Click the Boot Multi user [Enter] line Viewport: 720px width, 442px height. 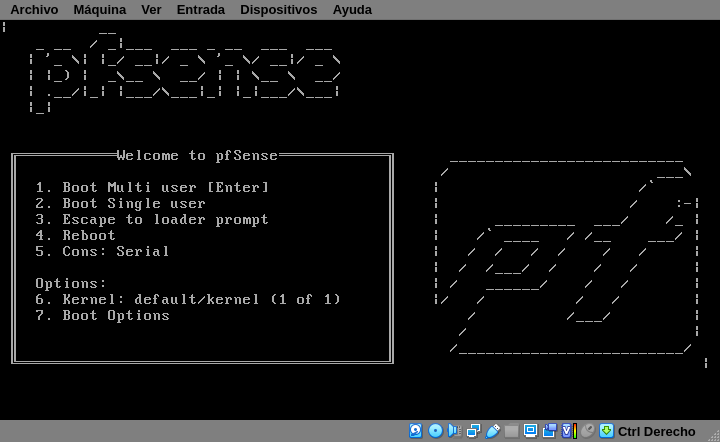[152, 187]
